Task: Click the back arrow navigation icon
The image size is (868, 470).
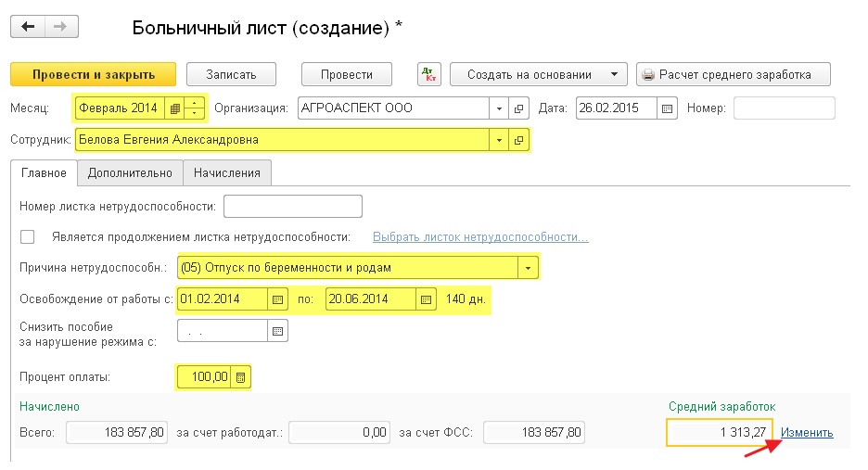Action: pos(28,27)
